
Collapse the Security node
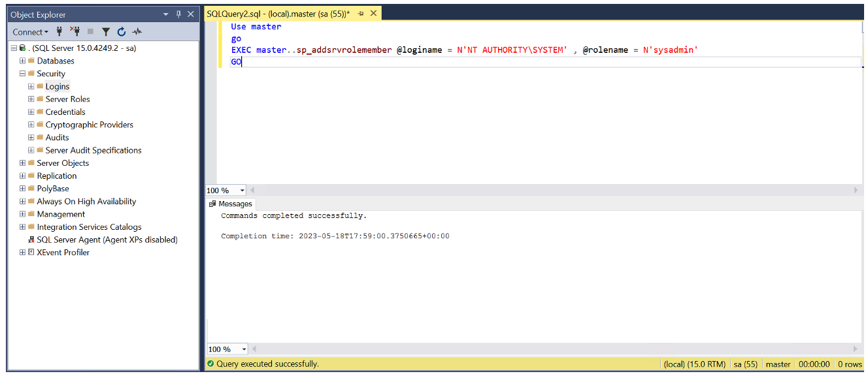tap(22, 74)
